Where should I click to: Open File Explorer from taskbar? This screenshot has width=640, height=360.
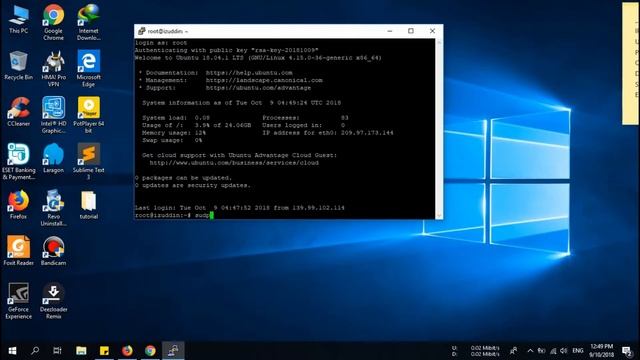click(81, 351)
